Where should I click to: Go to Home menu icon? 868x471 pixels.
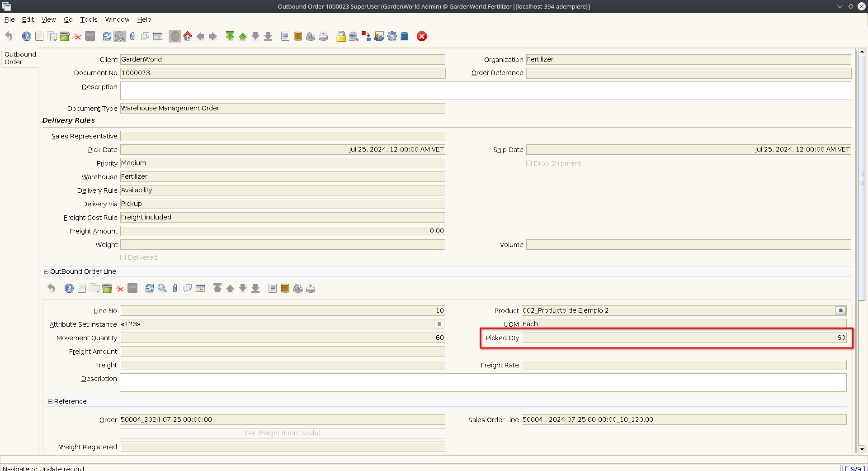188,36
